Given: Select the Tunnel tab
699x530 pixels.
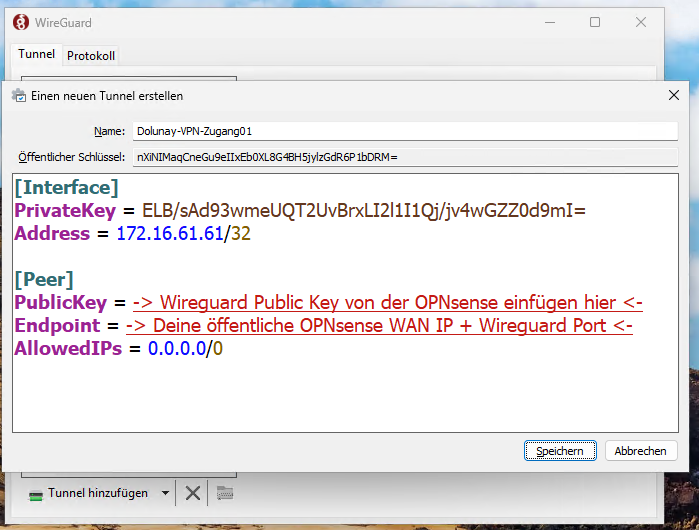Looking at the screenshot, I should 37,55.
